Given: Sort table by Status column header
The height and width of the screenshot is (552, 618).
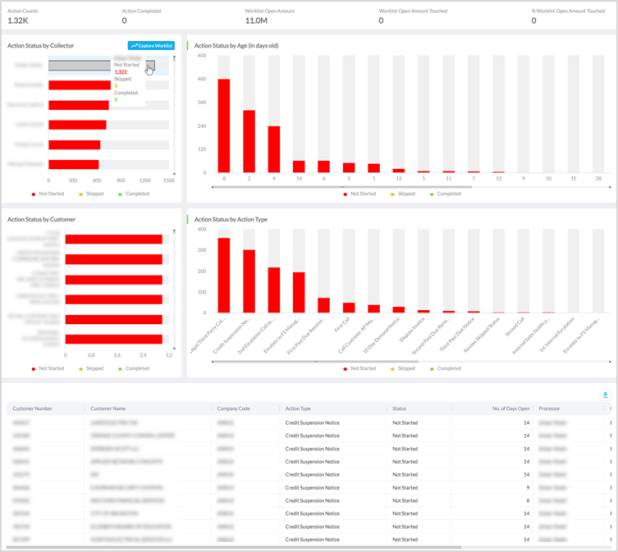Looking at the screenshot, I should click(399, 409).
